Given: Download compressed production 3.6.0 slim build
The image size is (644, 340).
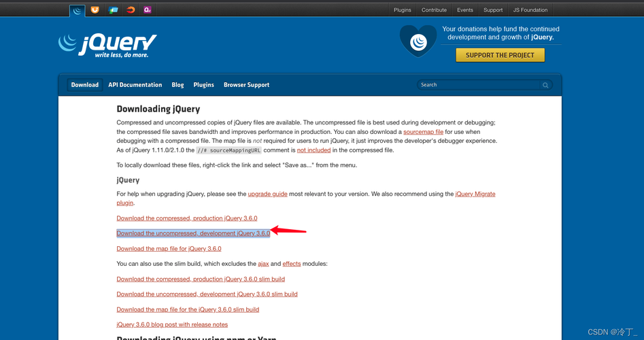Looking at the screenshot, I should click(201, 279).
